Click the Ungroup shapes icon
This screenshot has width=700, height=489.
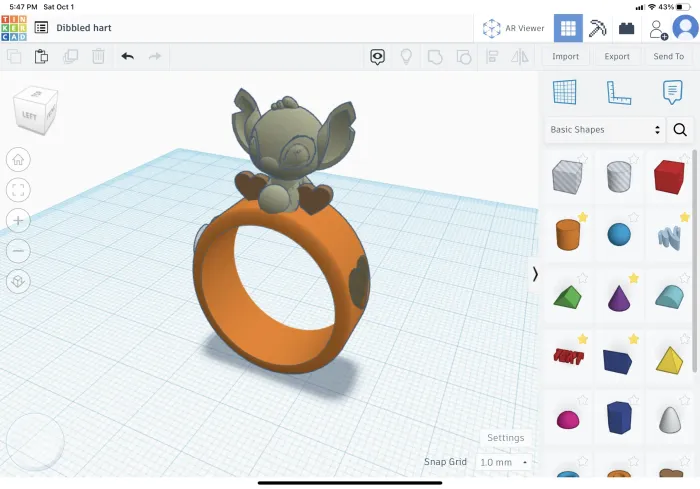click(x=464, y=57)
